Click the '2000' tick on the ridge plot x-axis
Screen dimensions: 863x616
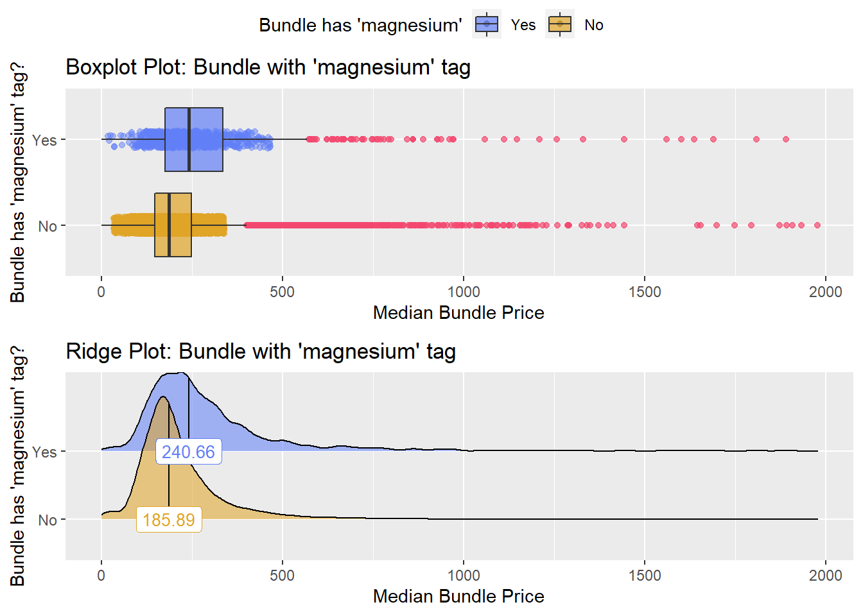825,576
